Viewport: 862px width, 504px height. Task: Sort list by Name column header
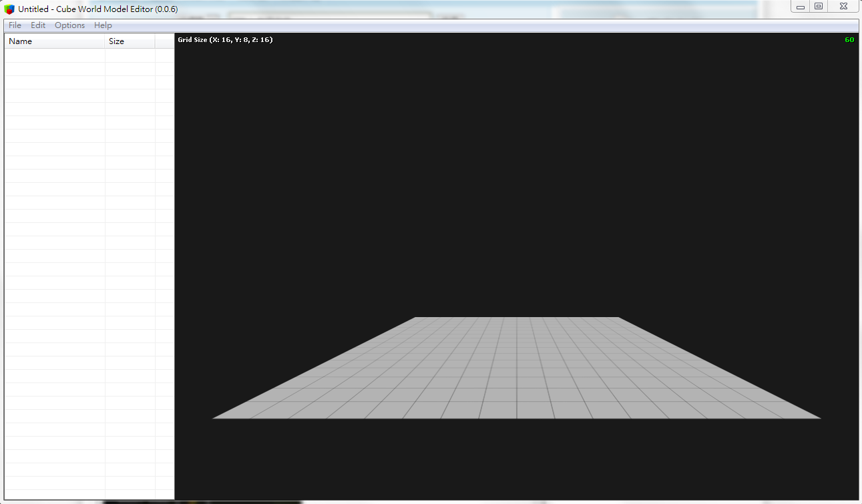tap(54, 41)
